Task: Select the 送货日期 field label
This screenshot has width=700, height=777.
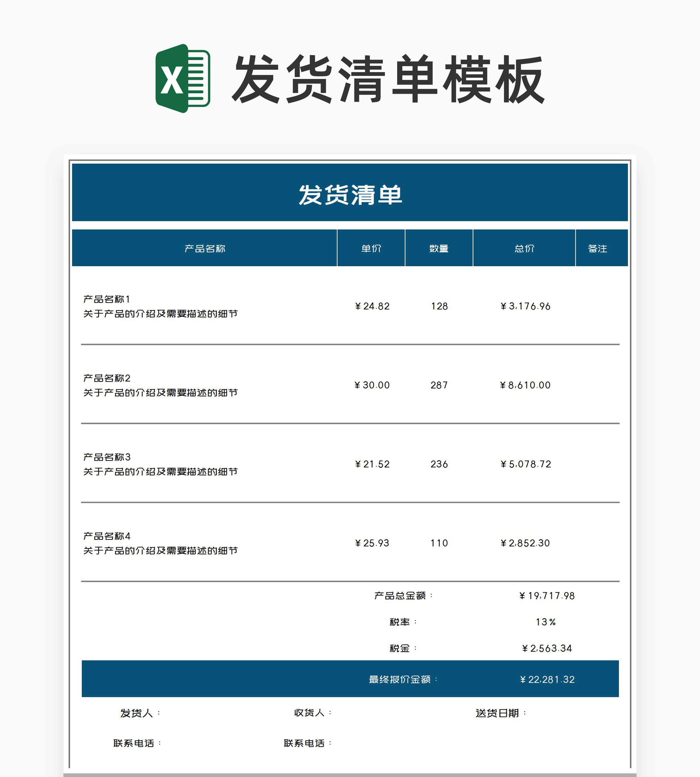Action: (497, 713)
